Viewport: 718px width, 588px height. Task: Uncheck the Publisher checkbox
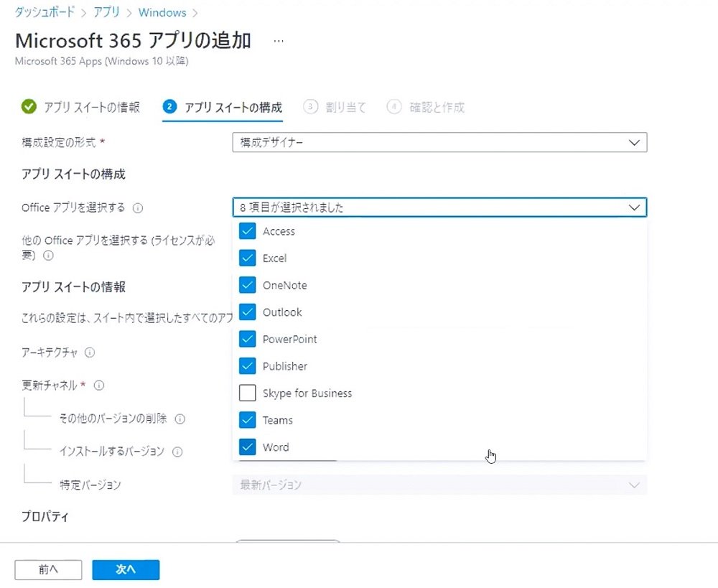pyautogui.click(x=247, y=366)
